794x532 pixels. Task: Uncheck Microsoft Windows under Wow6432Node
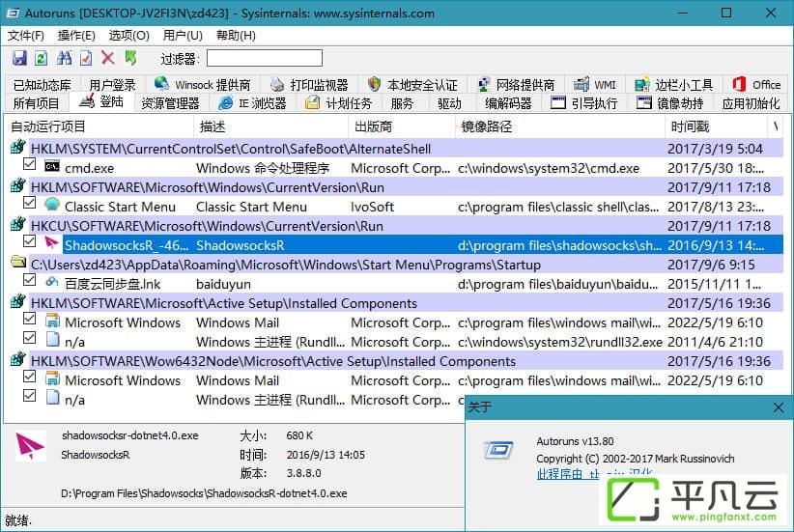click(30, 377)
